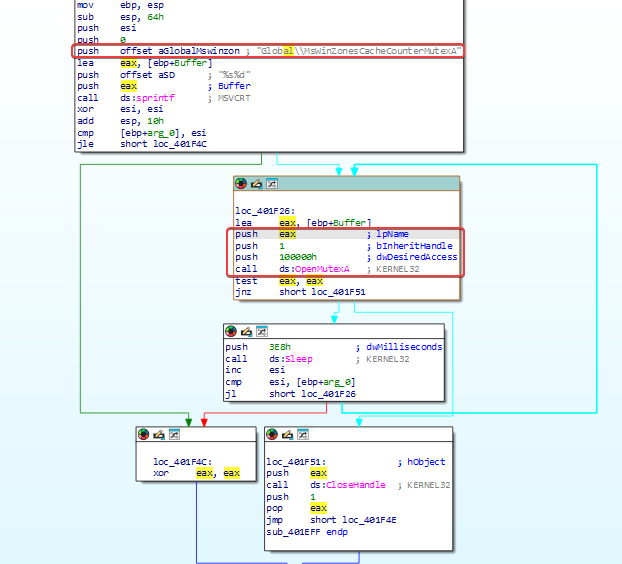Click the edit pencil icon on loc_401F51 node
Image resolution: width=622 pixels, height=564 pixels.
tap(287, 434)
